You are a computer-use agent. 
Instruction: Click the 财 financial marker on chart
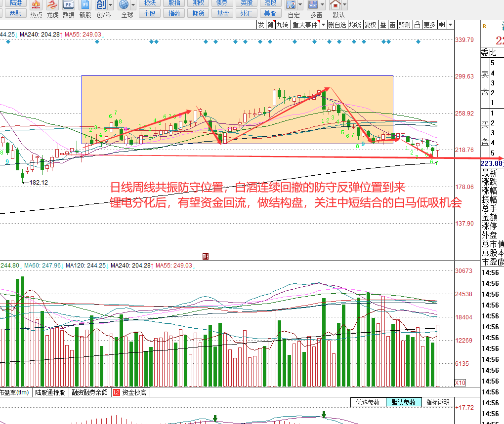pos(206,257)
